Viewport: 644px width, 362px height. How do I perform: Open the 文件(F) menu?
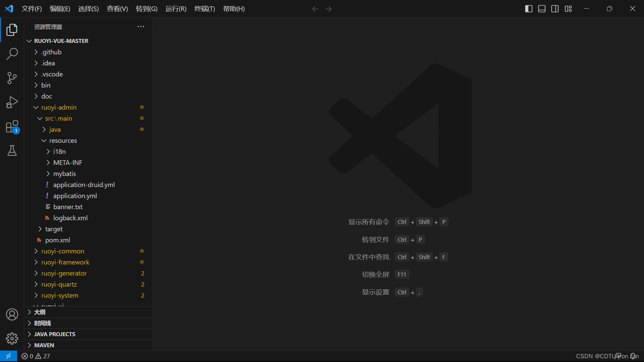pyautogui.click(x=32, y=9)
